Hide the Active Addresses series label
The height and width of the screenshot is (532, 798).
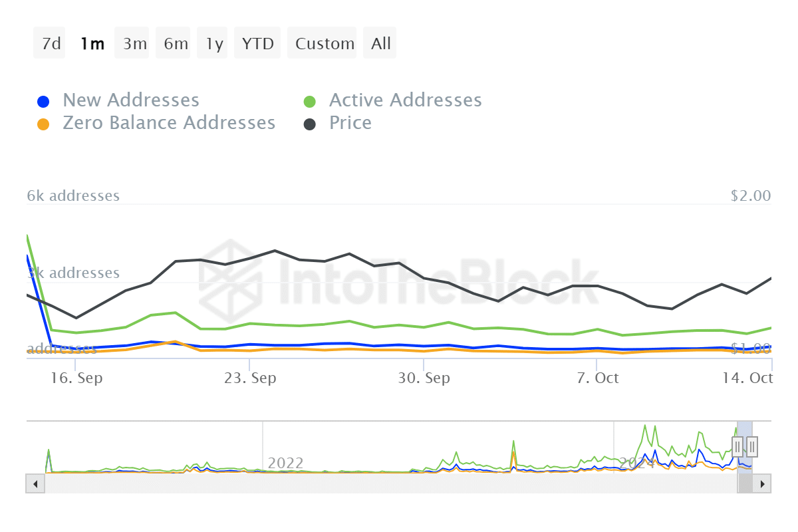click(405, 100)
